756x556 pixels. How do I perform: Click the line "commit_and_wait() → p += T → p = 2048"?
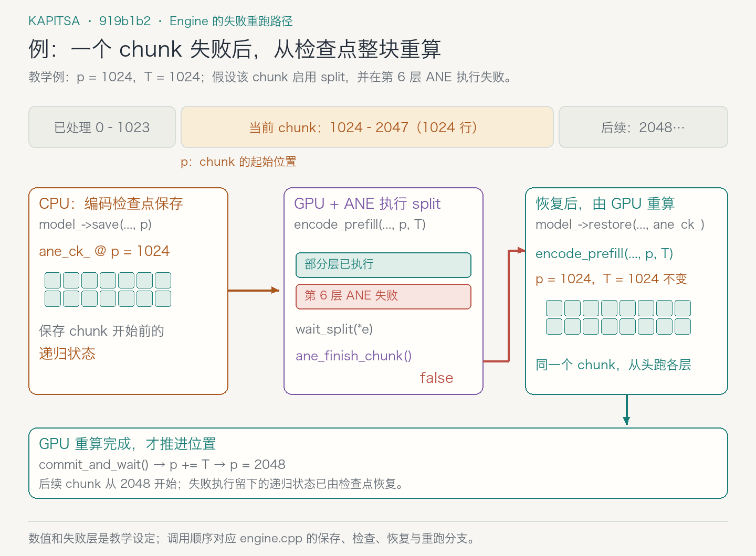[162, 465]
